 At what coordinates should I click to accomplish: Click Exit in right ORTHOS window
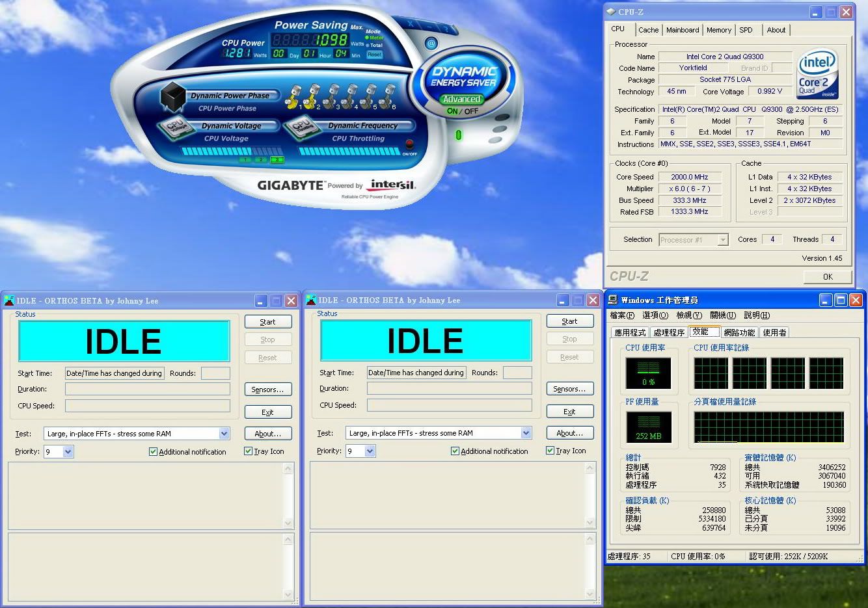tap(570, 412)
